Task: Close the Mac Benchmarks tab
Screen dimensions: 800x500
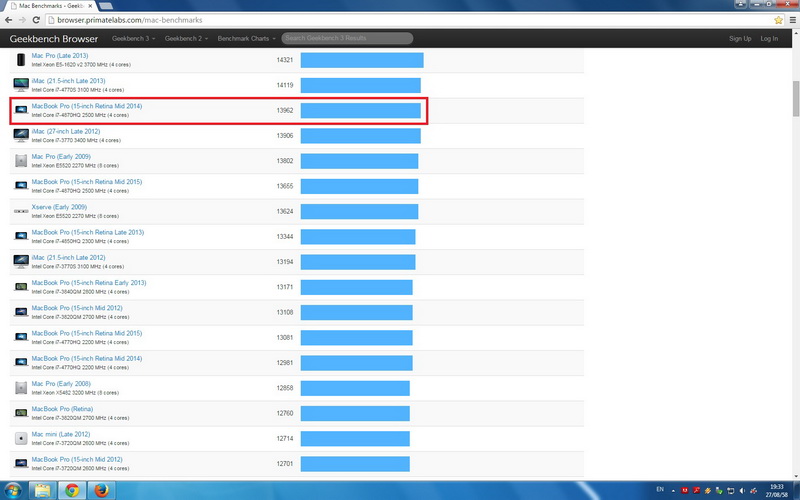Action: 90,6
